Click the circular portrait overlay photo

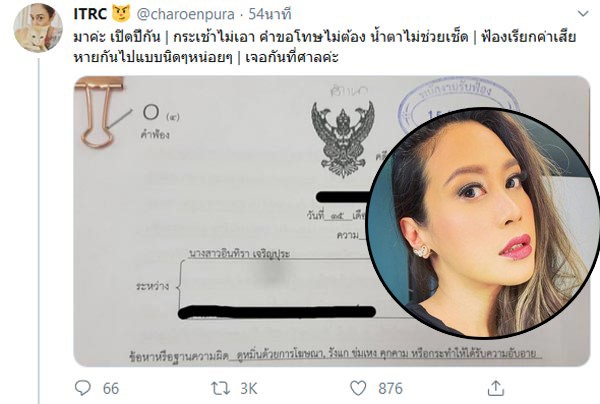click(x=483, y=223)
